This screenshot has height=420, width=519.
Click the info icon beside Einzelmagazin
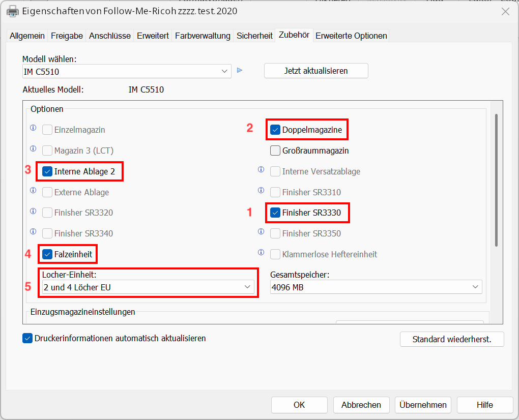33,128
